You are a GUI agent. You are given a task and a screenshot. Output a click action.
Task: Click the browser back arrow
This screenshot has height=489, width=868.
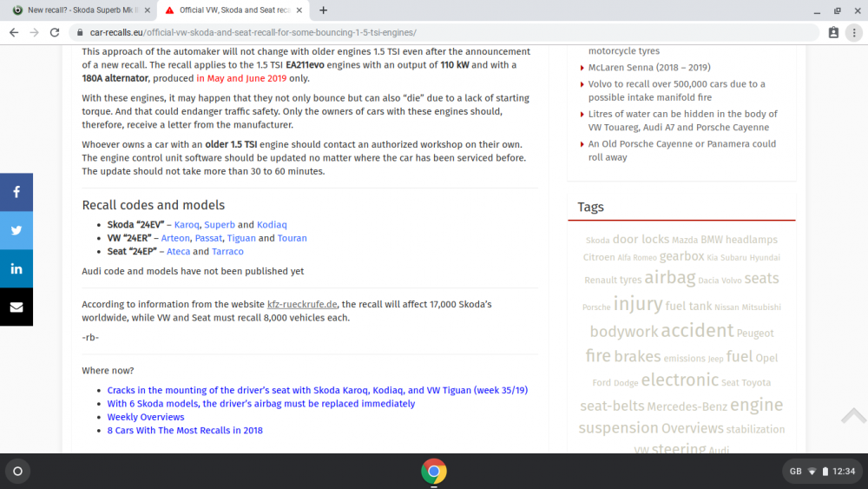pos(14,33)
